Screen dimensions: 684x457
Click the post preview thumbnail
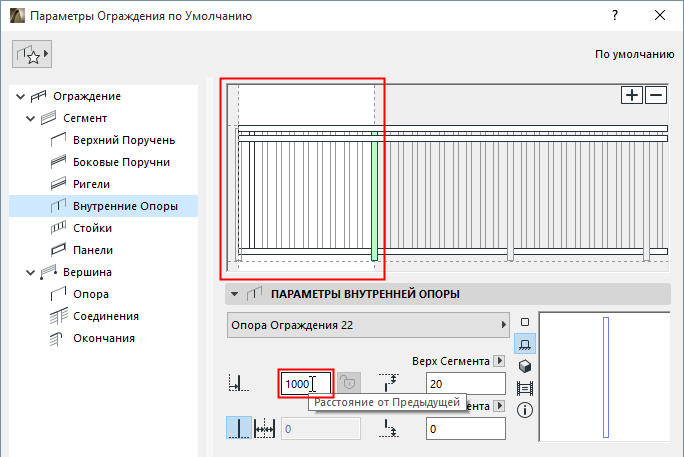click(x=605, y=377)
